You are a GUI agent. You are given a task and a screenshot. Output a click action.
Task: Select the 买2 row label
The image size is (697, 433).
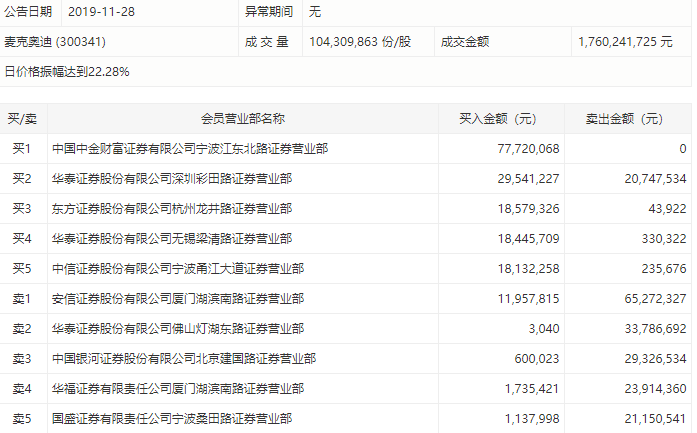pyautogui.click(x=22, y=179)
